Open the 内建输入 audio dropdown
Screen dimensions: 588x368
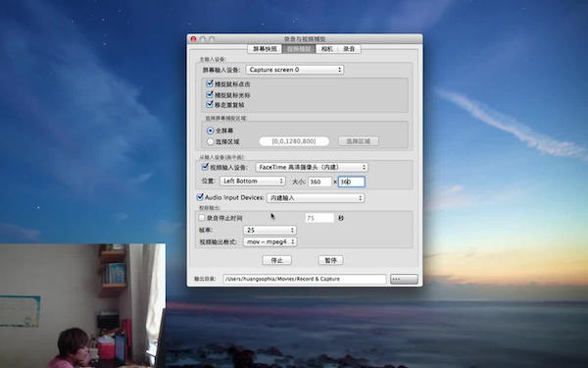[x=316, y=198]
